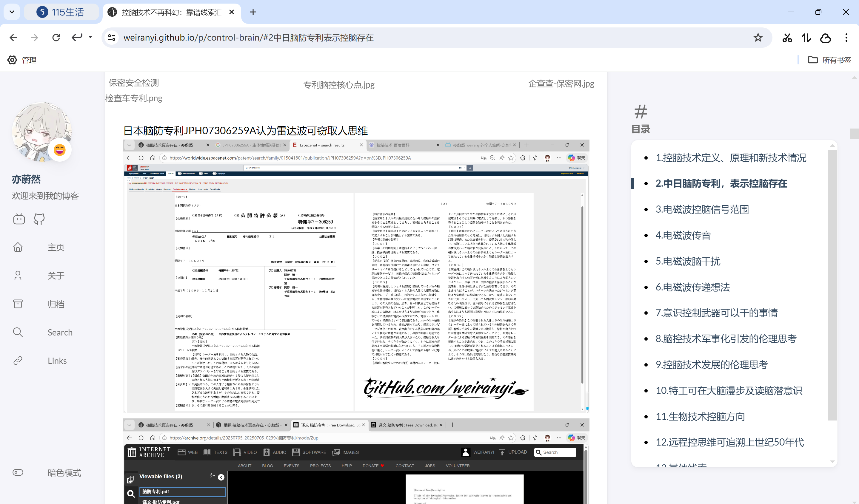Open the 所有书签 bookmarks folder

point(829,60)
